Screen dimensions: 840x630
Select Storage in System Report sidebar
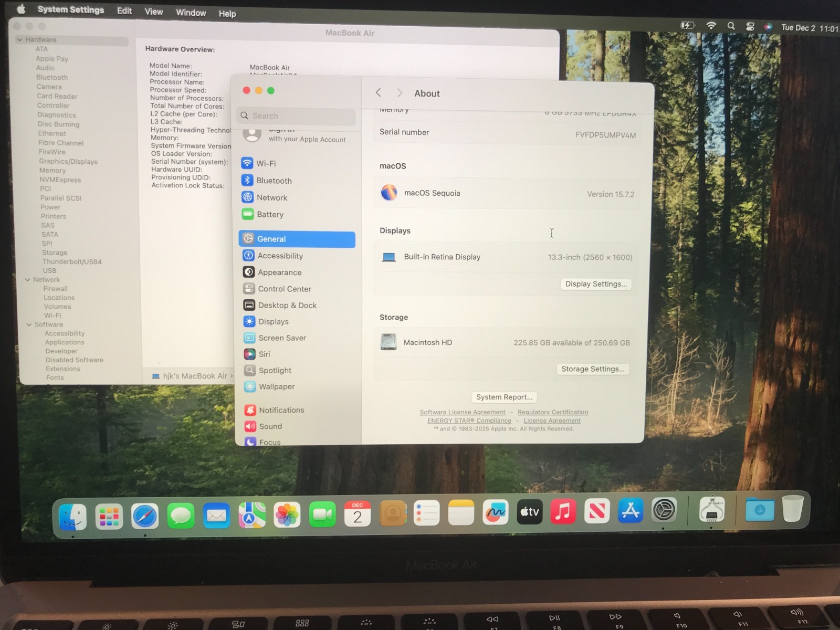[x=55, y=253]
